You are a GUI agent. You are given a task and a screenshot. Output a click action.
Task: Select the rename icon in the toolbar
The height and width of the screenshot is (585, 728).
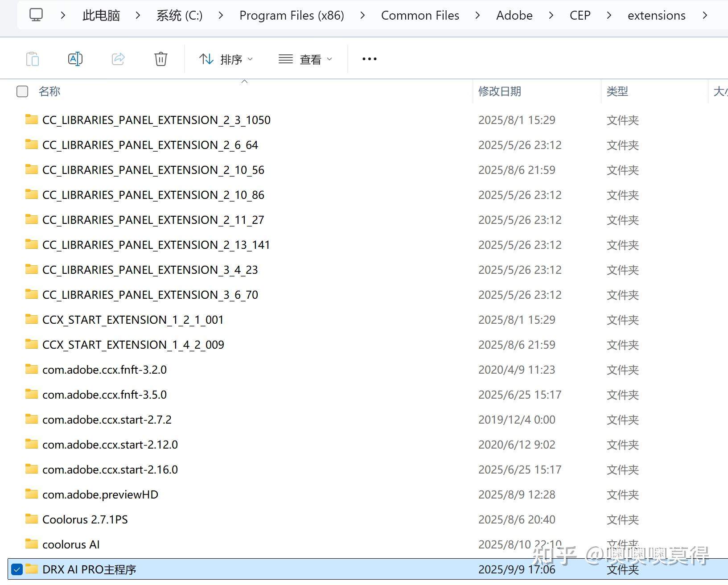point(75,58)
